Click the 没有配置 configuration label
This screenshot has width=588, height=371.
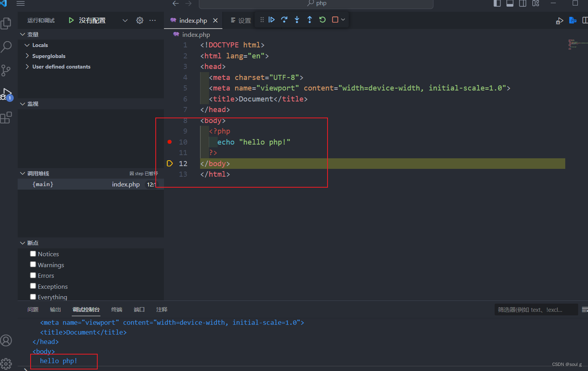[92, 20]
